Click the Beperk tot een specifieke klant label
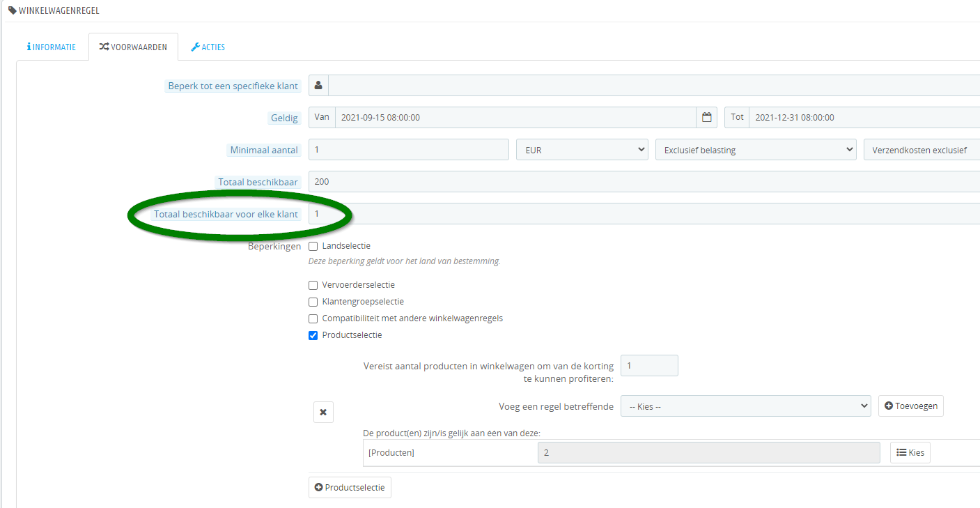 tap(233, 86)
